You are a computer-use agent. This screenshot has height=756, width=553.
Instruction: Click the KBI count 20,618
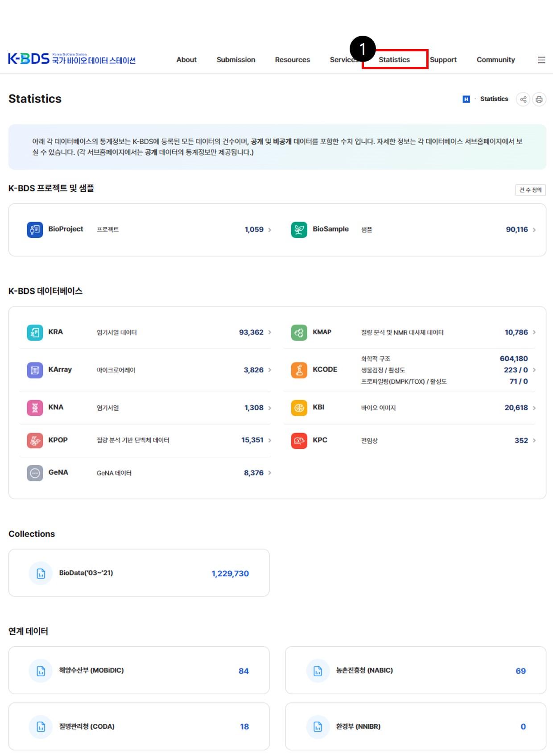click(x=516, y=408)
